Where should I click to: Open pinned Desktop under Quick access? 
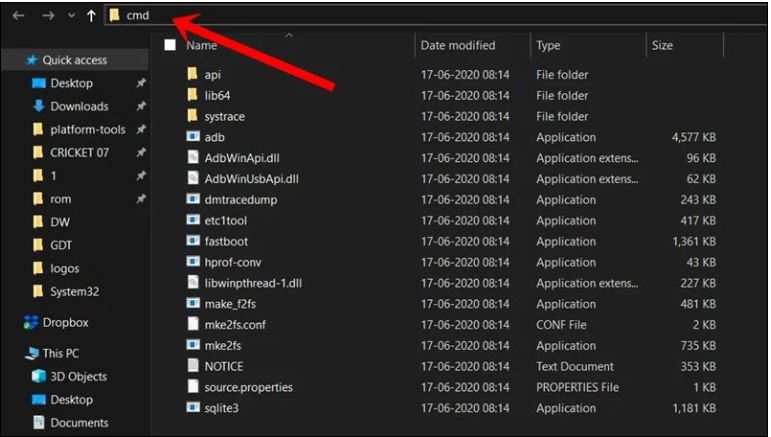[x=71, y=83]
